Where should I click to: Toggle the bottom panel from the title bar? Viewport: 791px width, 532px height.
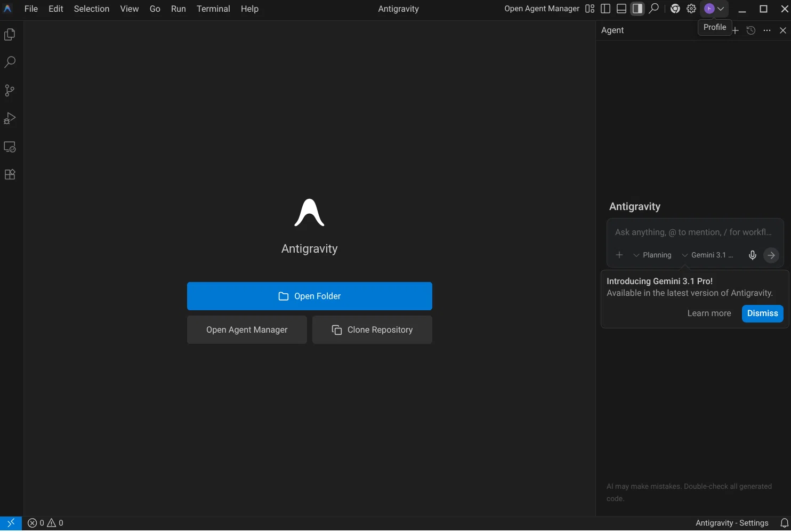tap(621, 9)
